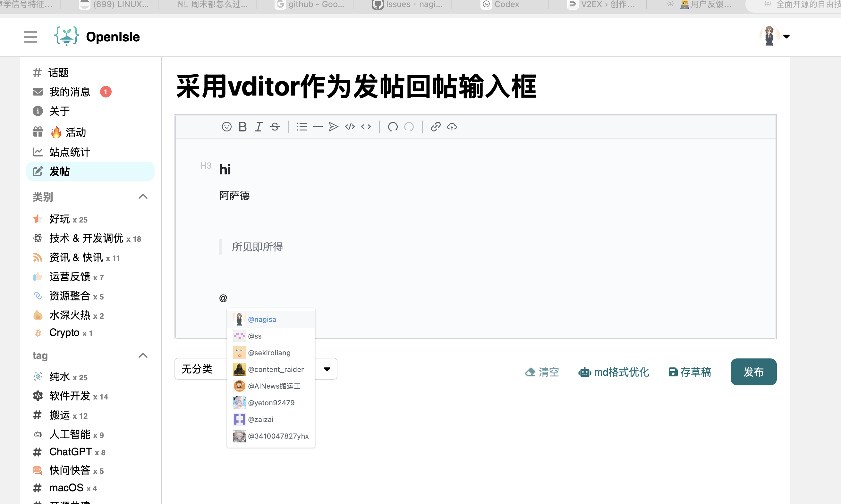The height and width of the screenshot is (504, 841).
Task: Filter by Crypto category
Action: click(62, 333)
